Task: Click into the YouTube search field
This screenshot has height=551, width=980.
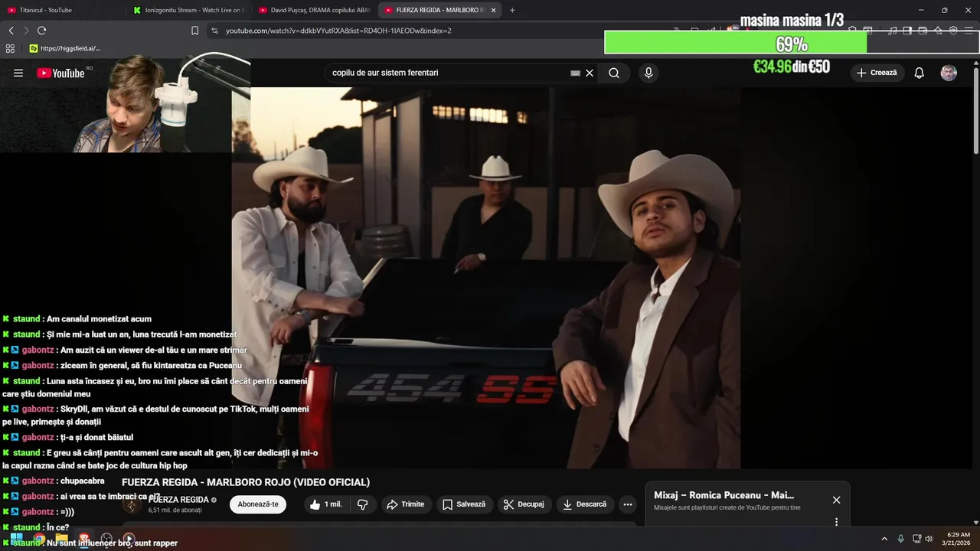Action: click(x=448, y=73)
